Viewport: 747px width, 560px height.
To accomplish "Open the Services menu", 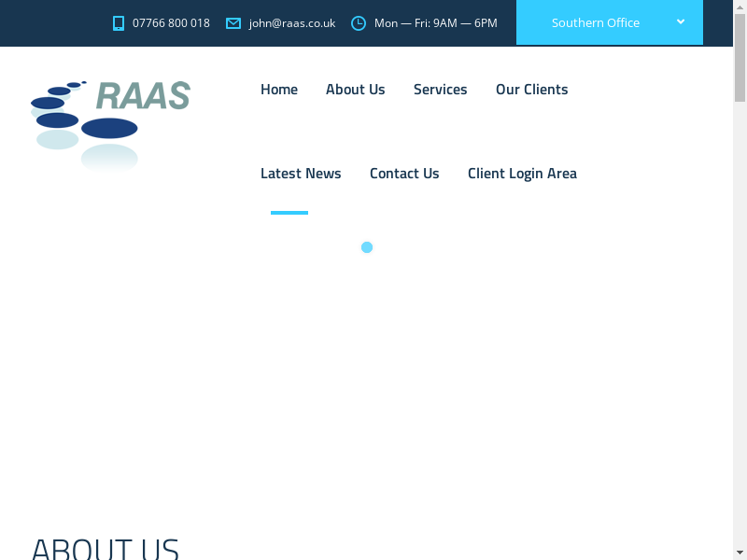I will tap(440, 90).
